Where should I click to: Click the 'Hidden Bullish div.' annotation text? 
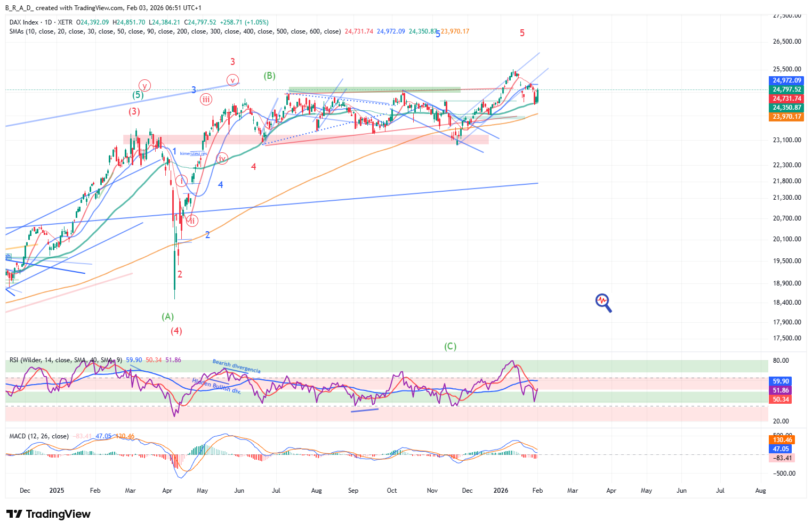[x=216, y=386]
